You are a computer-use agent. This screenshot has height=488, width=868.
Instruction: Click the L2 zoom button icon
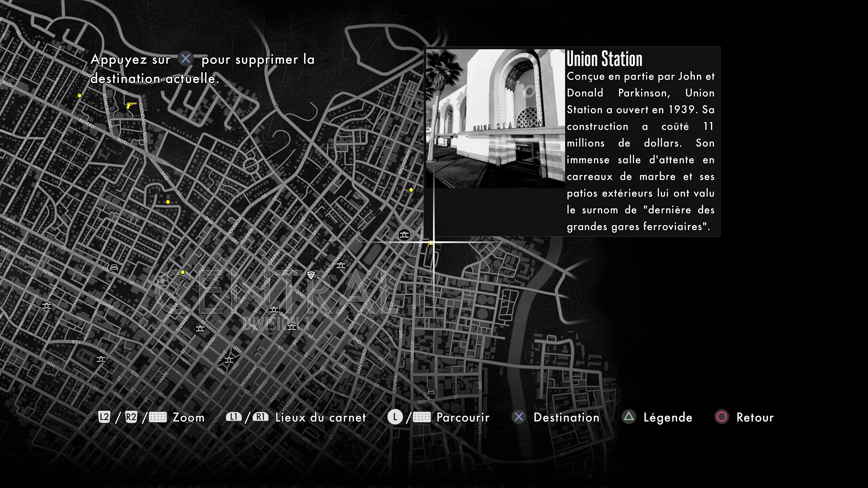point(104,417)
